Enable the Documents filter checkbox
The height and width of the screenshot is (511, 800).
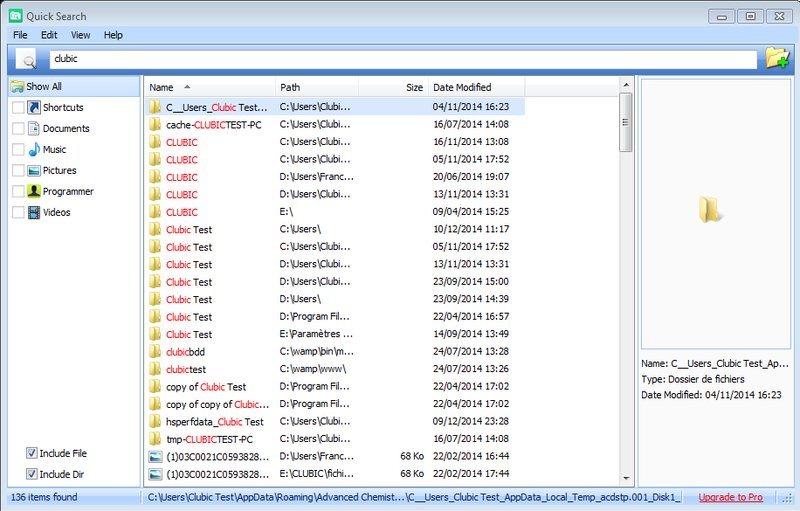[18, 128]
